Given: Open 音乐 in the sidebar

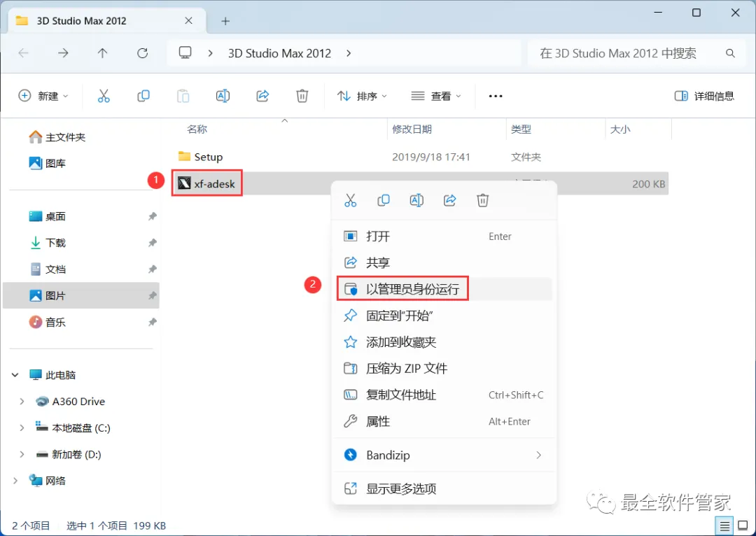Looking at the screenshot, I should (x=48, y=322).
